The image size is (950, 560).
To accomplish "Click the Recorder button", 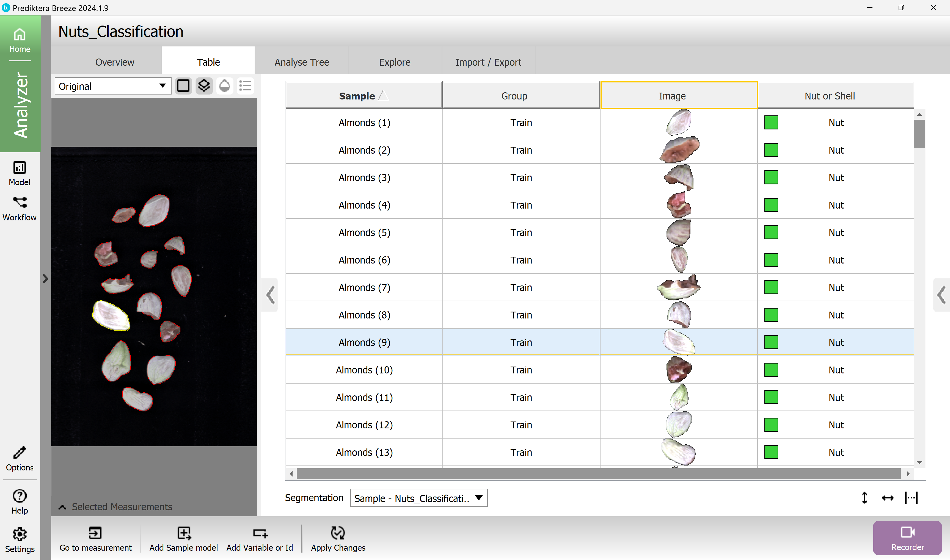I will point(907,538).
